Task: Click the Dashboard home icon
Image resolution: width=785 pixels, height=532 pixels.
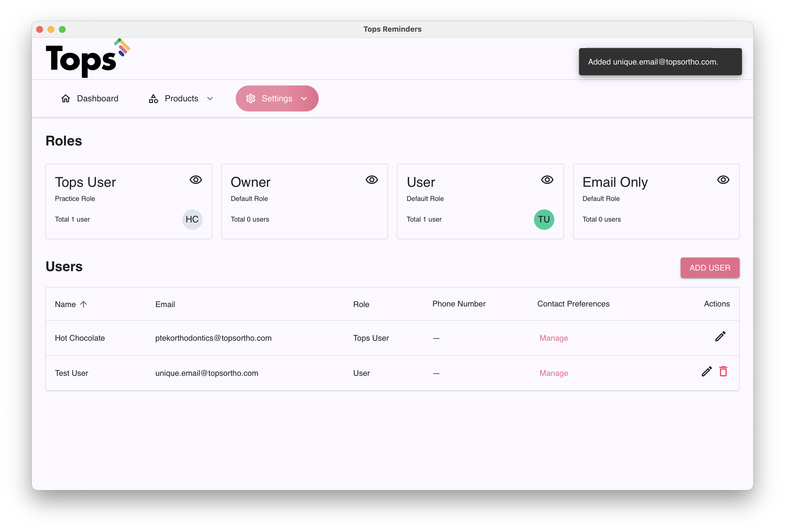Action: tap(66, 99)
